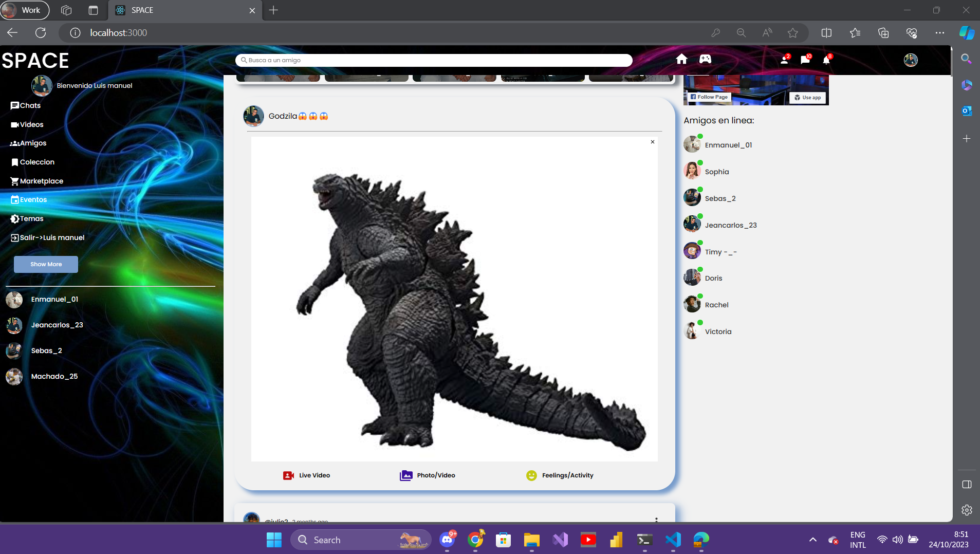Select Jeancarlos_23 in left friend list
The image size is (980, 554).
tap(45, 325)
